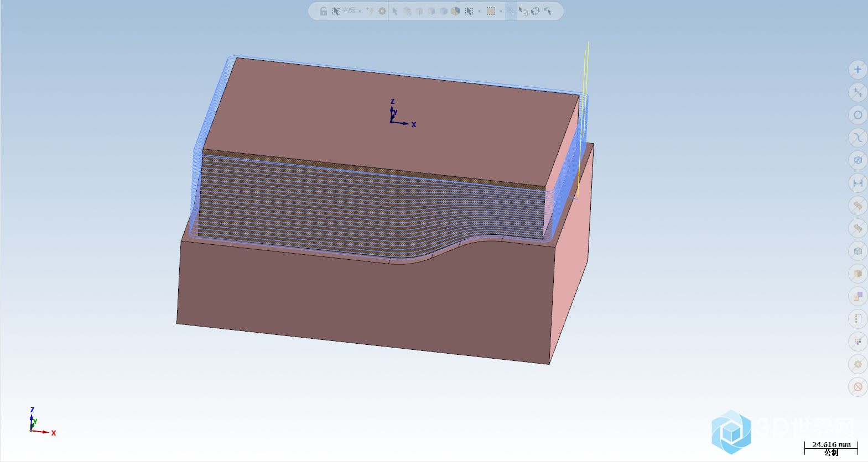Click the dimension drafting quick mask
The height and width of the screenshot is (462, 868).
point(857,183)
